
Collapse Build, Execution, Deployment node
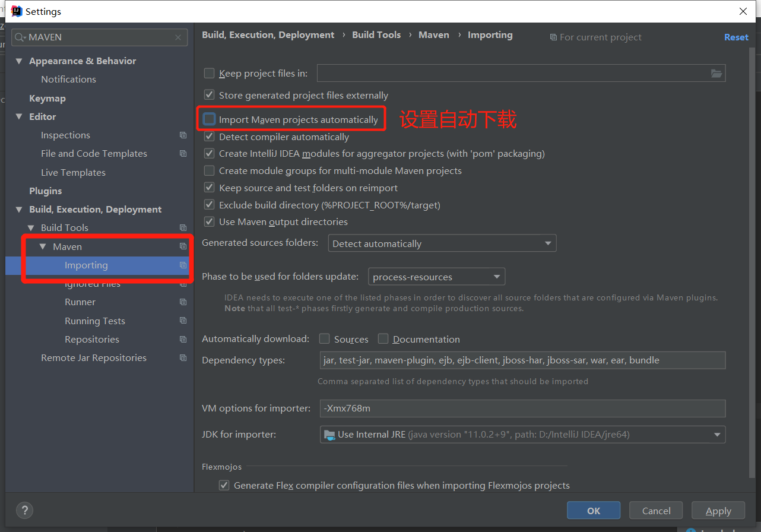pyautogui.click(x=19, y=210)
